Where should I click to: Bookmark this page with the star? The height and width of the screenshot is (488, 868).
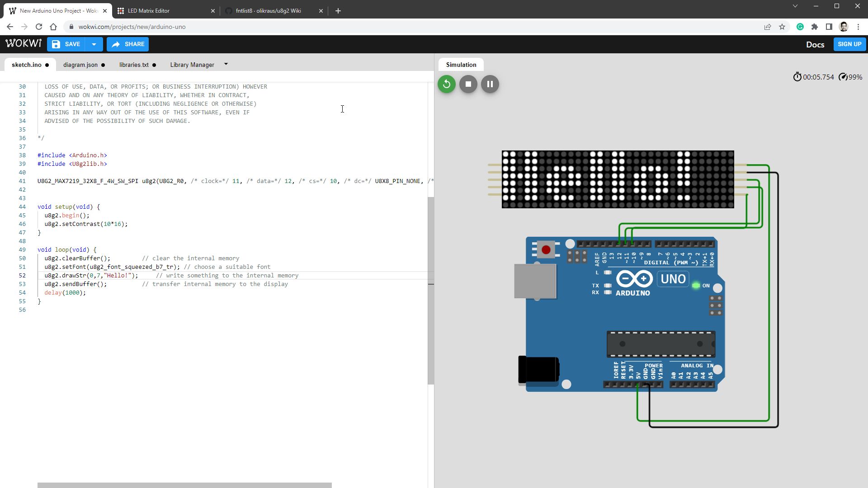point(782,27)
